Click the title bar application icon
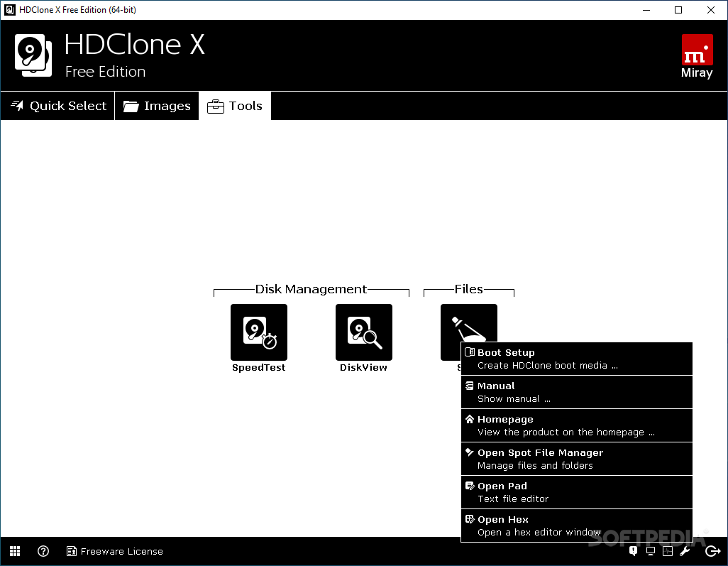Image resolution: width=728 pixels, height=566 pixels. [10, 10]
